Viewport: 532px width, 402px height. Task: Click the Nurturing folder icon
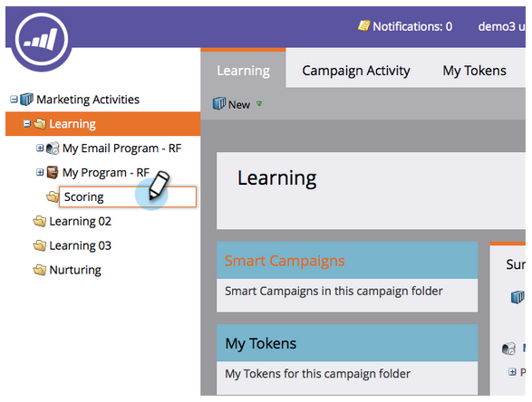(x=40, y=270)
